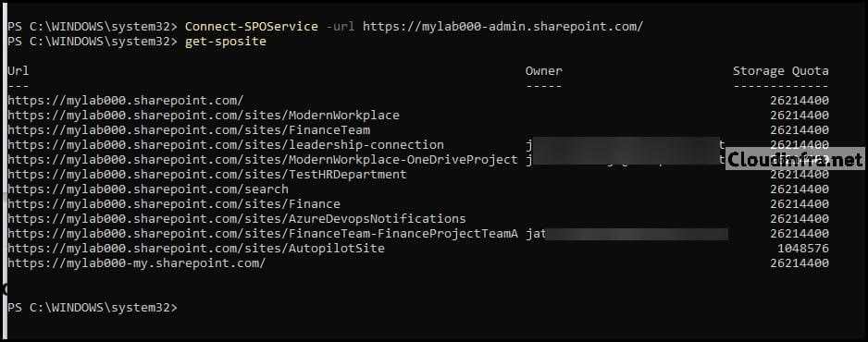Click the Connect-SPOService cmdlet text
868x342 pixels.
coord(252,27)
